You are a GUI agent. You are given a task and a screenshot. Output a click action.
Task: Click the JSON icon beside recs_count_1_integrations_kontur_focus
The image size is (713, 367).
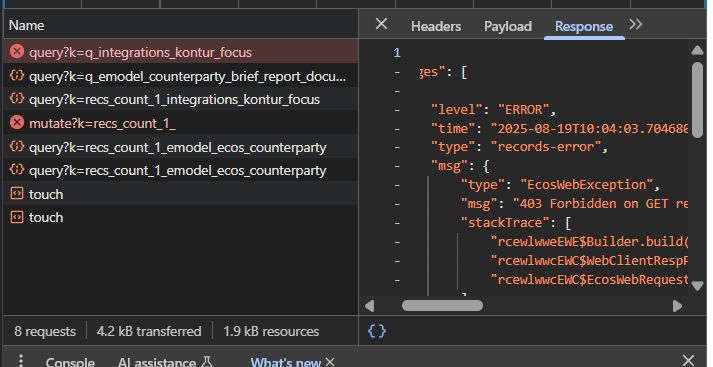pyautogui.click(x=17, y=99)
